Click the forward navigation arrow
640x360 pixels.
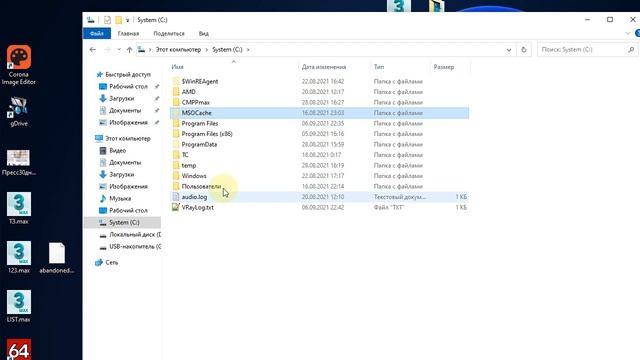coord(107,49)
